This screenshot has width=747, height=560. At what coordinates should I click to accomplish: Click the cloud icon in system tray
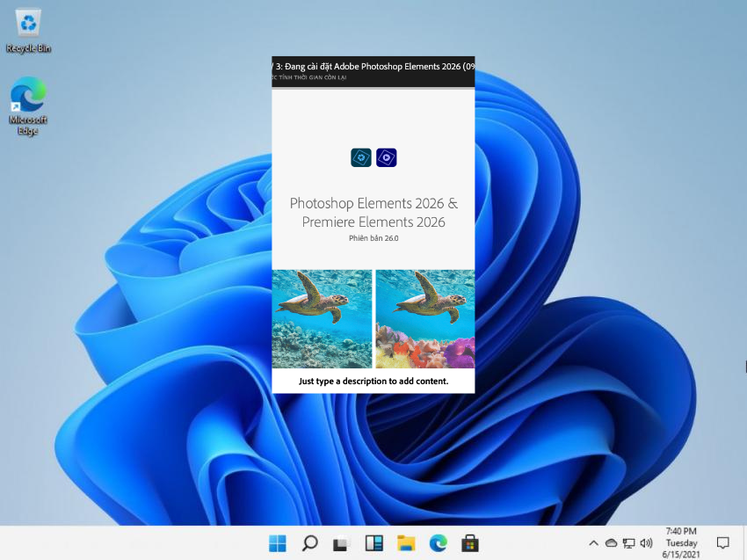(x=611, y=543)
